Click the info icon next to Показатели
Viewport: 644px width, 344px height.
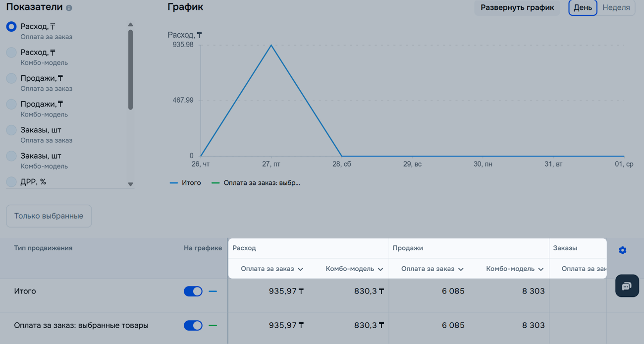click(69, 8)
